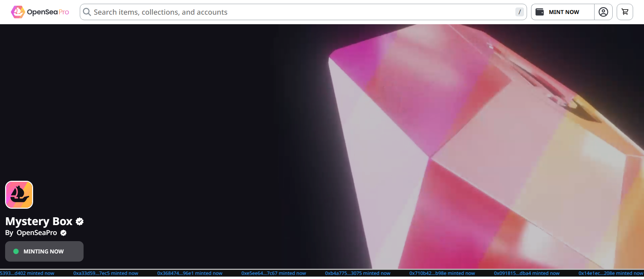The width and height of the screenshot is (644, 279).
Task: Click the green minting status dot
Action: point(16,251)
